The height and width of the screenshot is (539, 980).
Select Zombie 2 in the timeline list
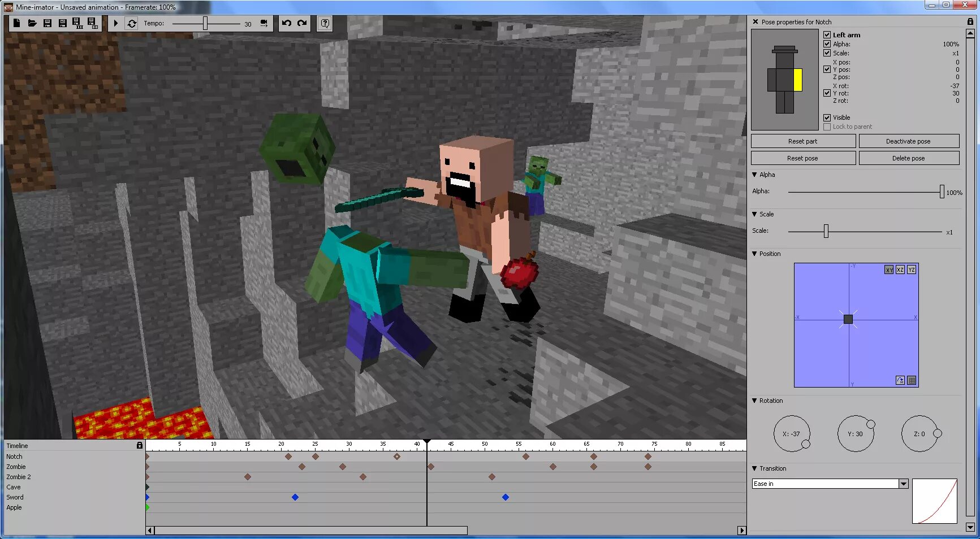19,477
